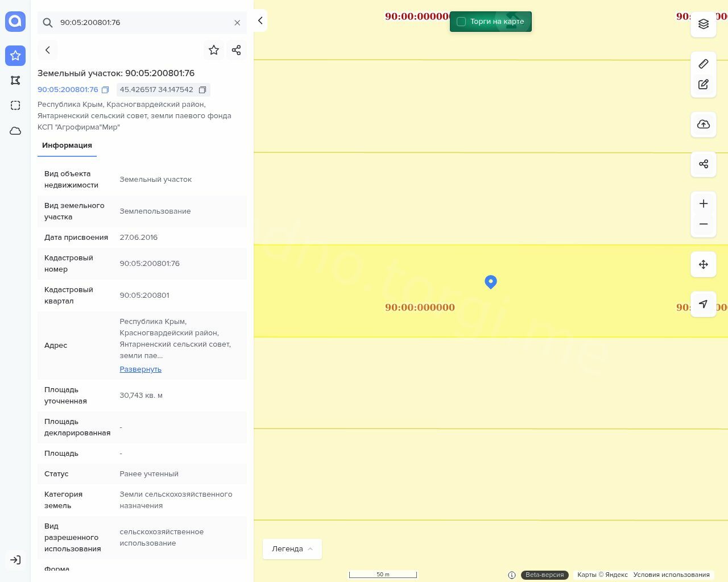Copy coordinates 45.426517 34.147542
This screenshot has width=728, height=582.
(202, 90)
